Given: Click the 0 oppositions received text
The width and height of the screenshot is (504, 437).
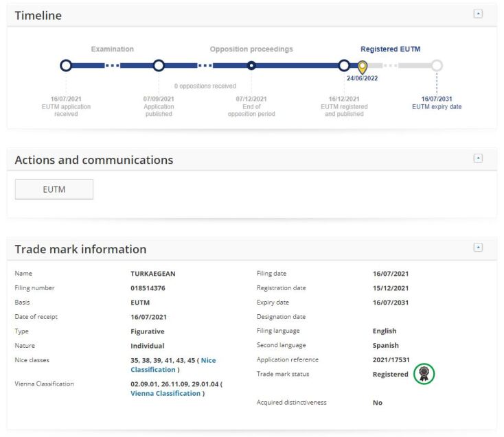Looking at the screenshot, I should click(x=205, y=86).
